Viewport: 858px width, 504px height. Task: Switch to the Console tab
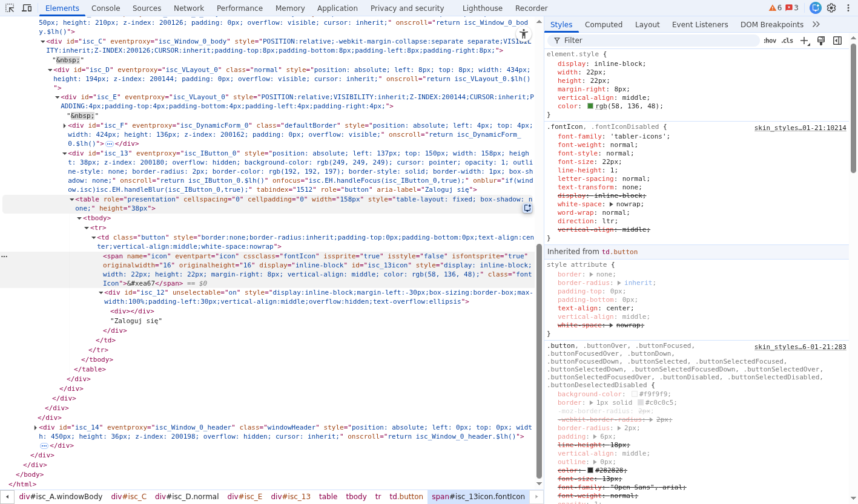point(105,8)
